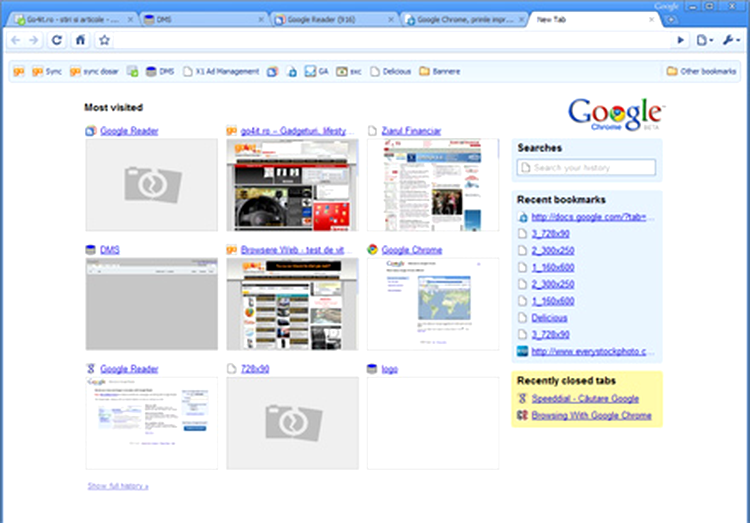Close the DMS tab

tap(261, 20)
